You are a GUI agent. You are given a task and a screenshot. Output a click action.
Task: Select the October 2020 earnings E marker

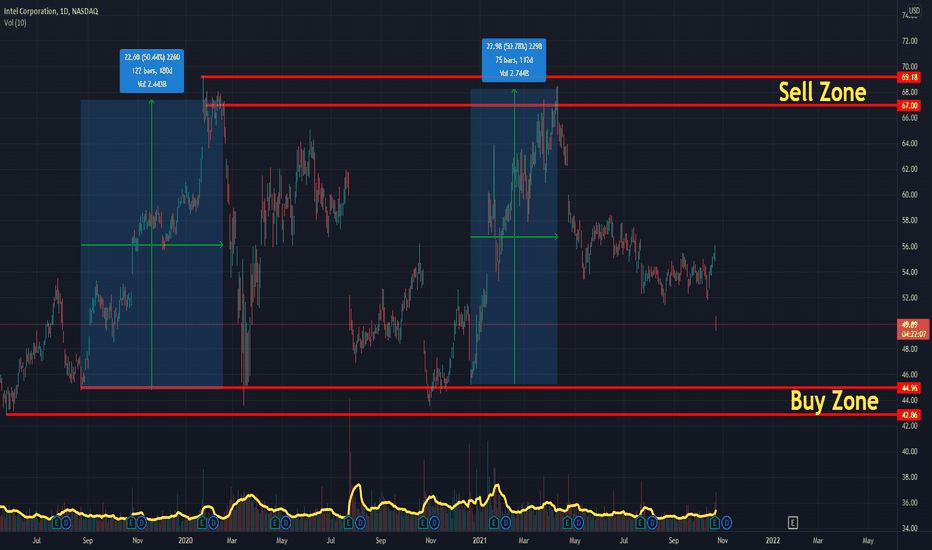(x=423, y=523)
